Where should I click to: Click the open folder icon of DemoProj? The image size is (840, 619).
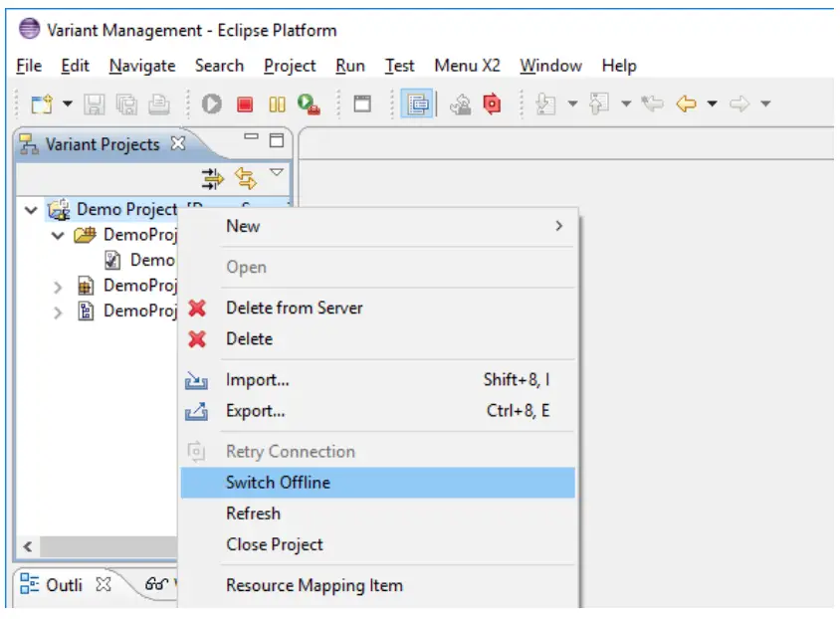[86, 235]
